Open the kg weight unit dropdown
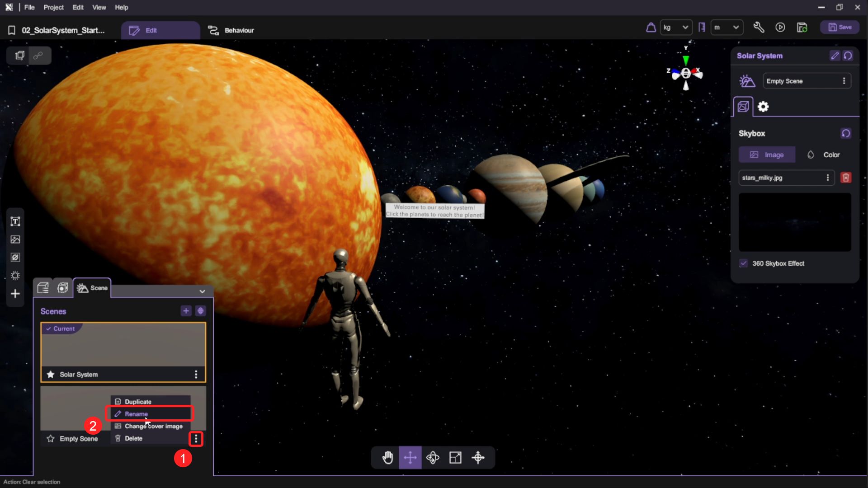 point(676,28)
